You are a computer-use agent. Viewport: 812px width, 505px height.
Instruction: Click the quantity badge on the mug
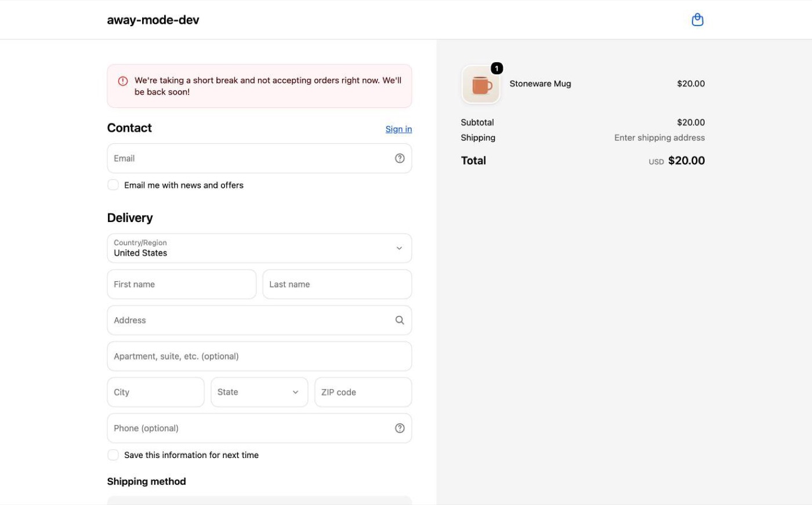click(496, 68)
